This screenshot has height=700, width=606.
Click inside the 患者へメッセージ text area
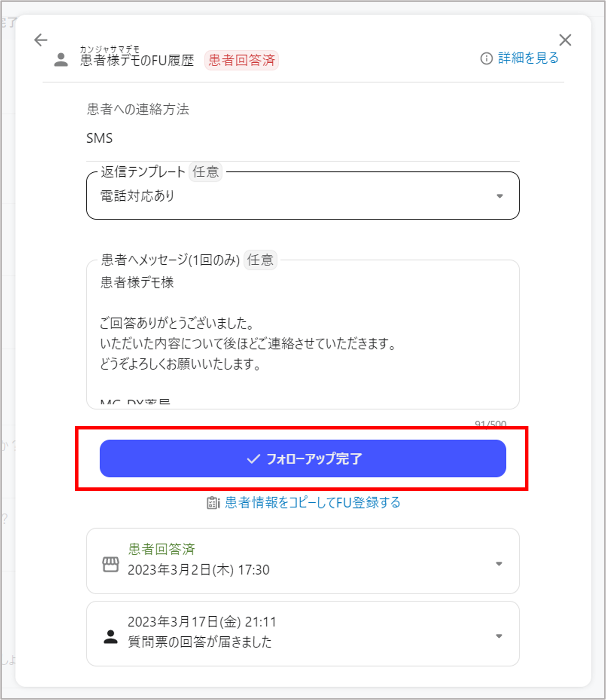point(303,335)
